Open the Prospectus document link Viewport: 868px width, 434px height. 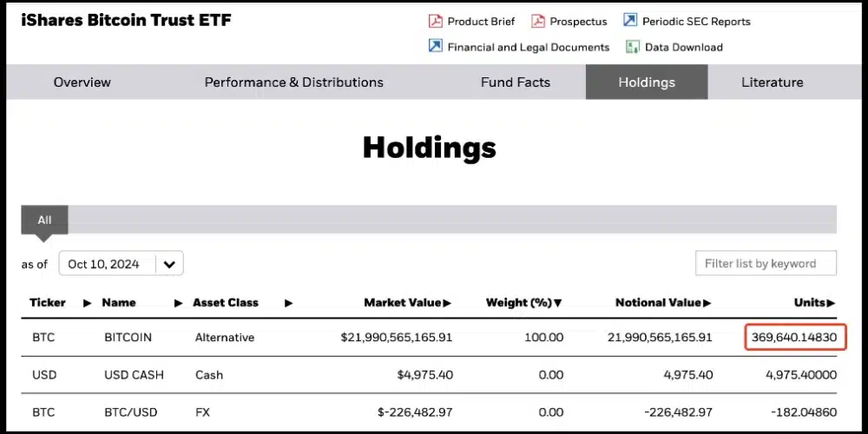578,21
